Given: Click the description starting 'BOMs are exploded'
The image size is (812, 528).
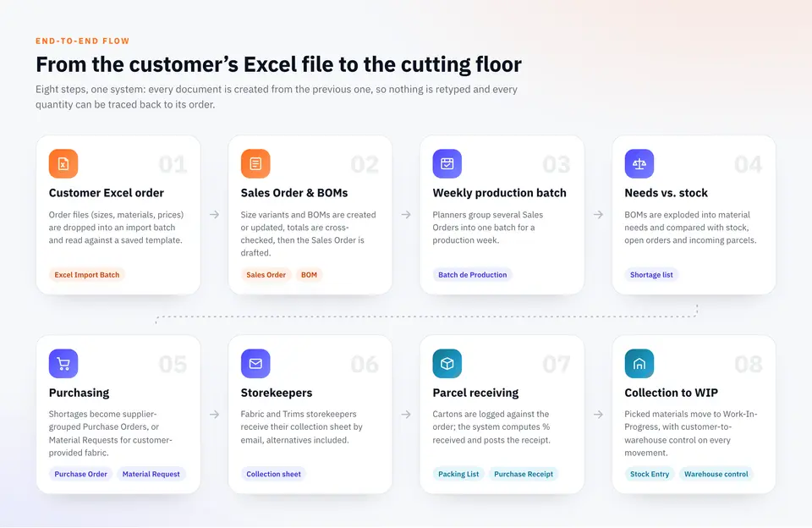Looking at the screenshot, I should click(690, 228).
